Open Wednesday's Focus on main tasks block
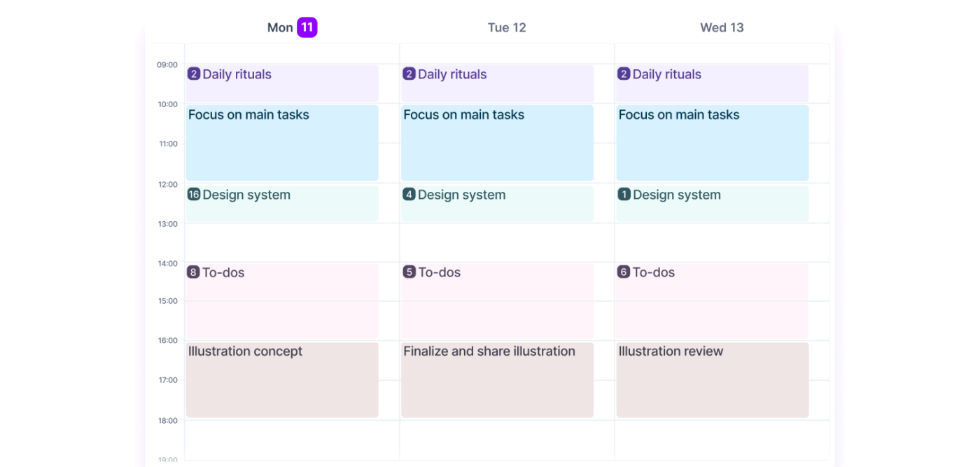 pos(712,144)
